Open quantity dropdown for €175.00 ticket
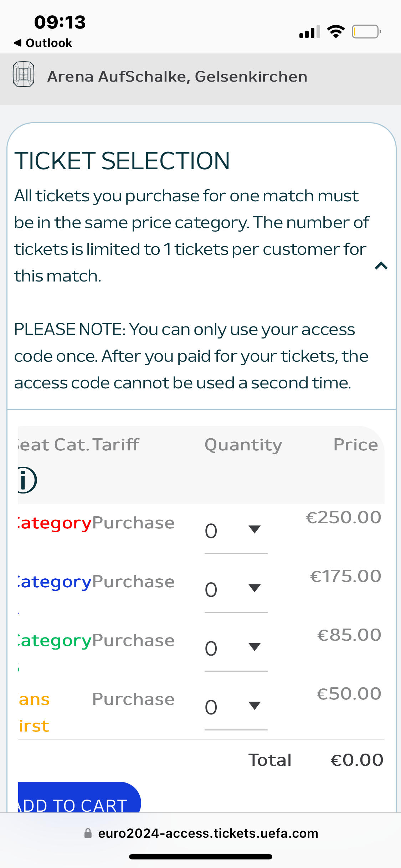The height and width of the screenshot is (868, 401). pyautogui.click(x=236, y=590)
